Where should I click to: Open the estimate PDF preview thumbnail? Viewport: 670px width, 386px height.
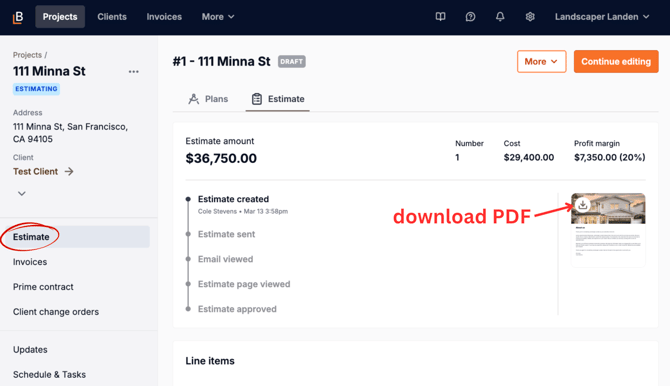pos(608,230)
